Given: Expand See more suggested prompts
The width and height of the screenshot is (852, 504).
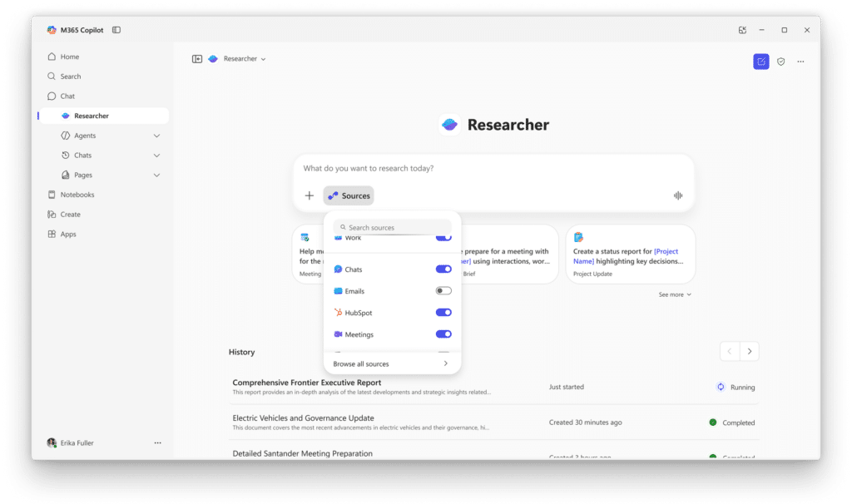Looking at the screenshot, I should [674, 294].
